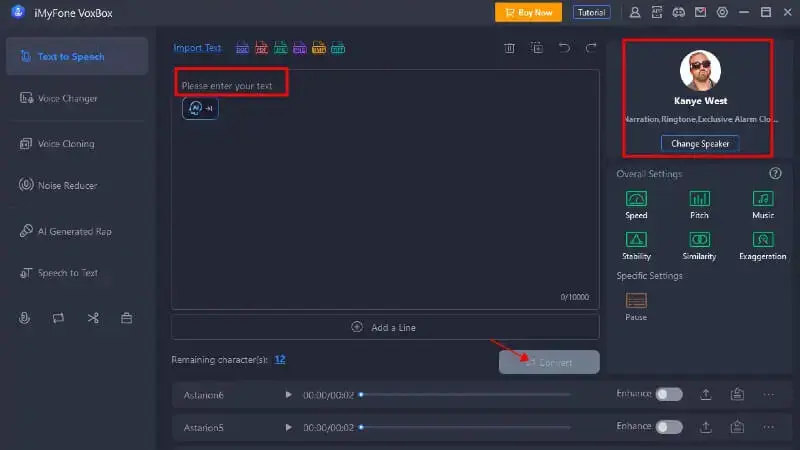Toggle Enhance for Astarion6

[669, 394]
